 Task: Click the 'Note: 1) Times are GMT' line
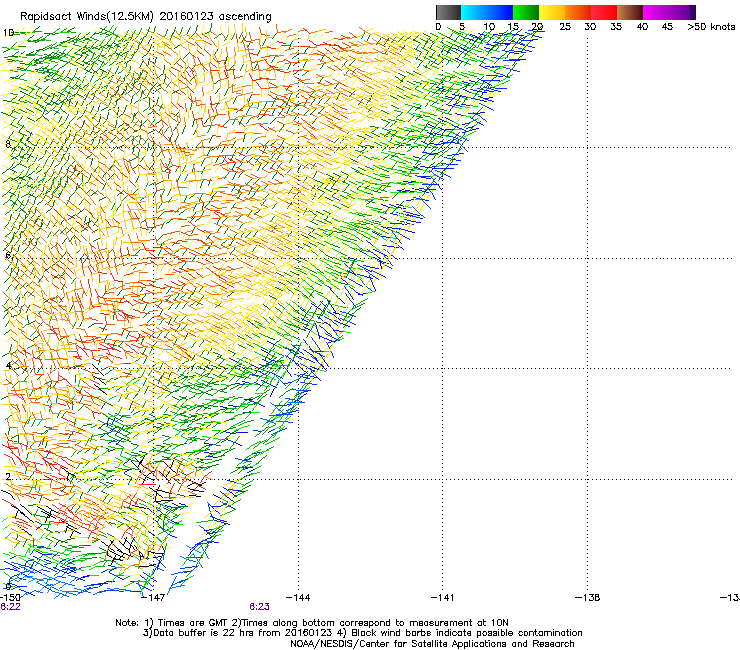312,623
